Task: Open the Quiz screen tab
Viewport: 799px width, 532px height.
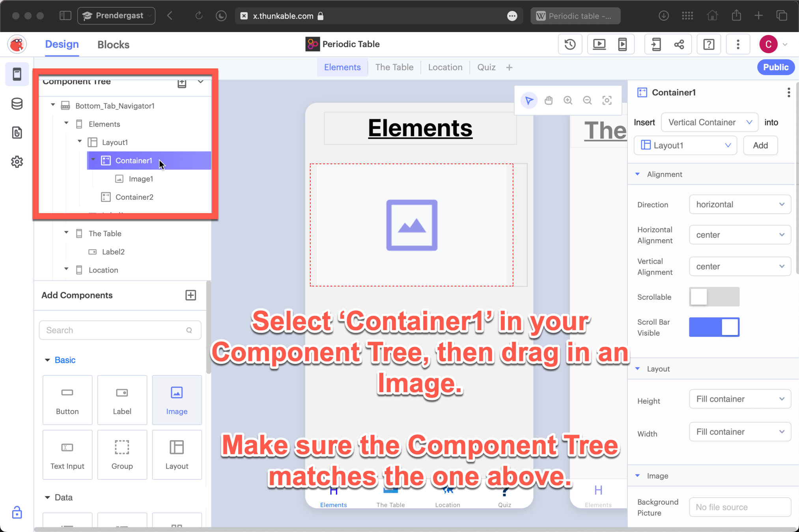Action: point(486,67)
